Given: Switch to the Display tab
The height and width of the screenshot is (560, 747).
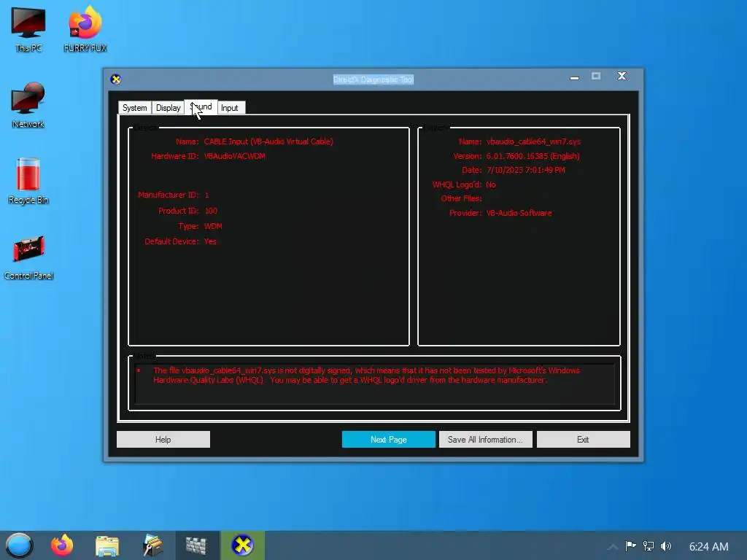Looking at the screenshot, I should tap(169, 108).
